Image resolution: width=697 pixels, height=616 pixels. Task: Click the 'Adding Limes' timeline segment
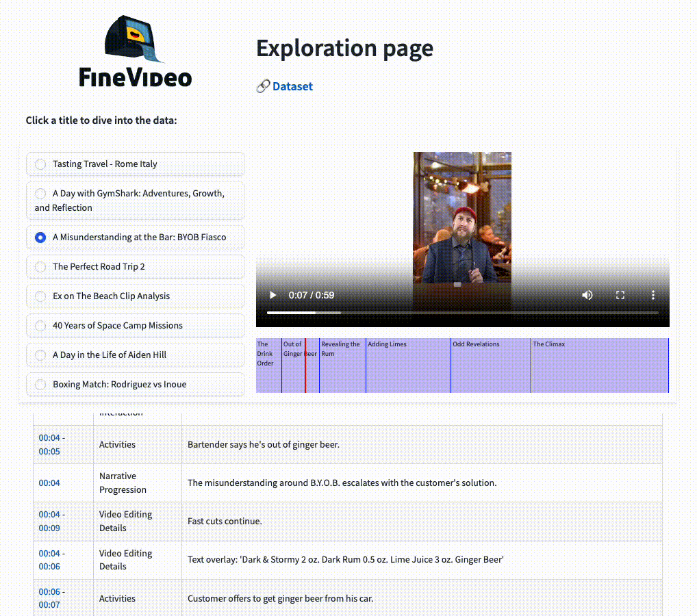(x=407, y=365)
